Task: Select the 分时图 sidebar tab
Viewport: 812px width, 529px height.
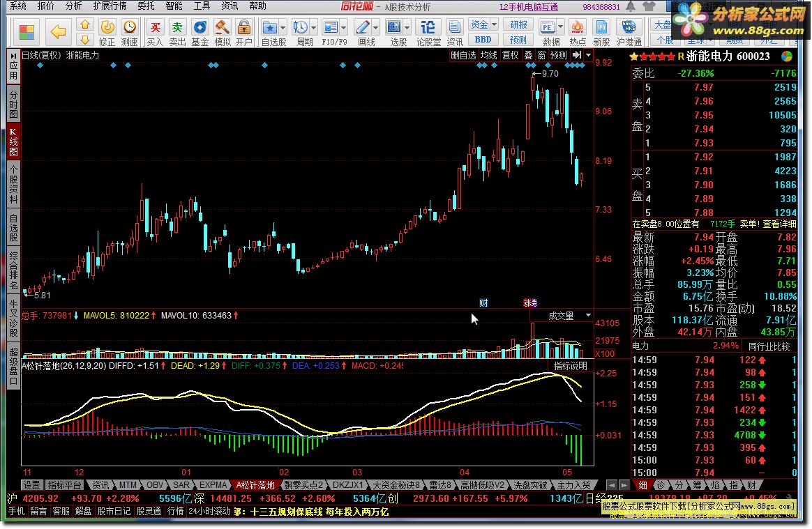Action: click(13, 104)
